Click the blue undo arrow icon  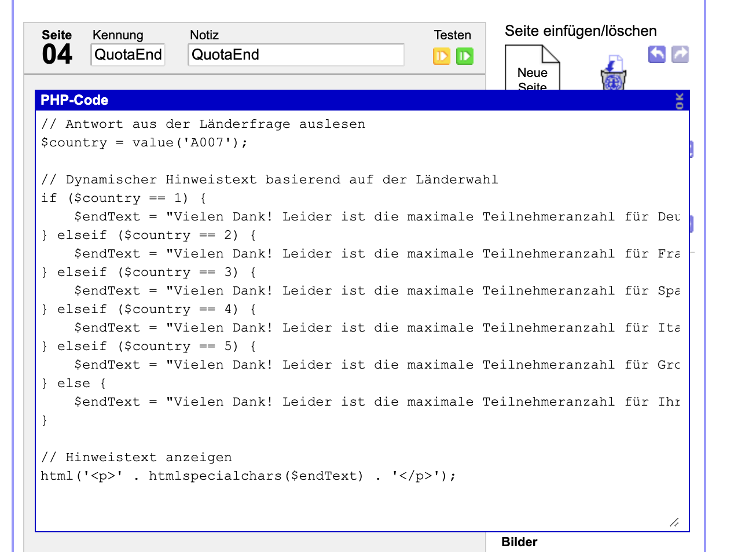click(657, 54)
